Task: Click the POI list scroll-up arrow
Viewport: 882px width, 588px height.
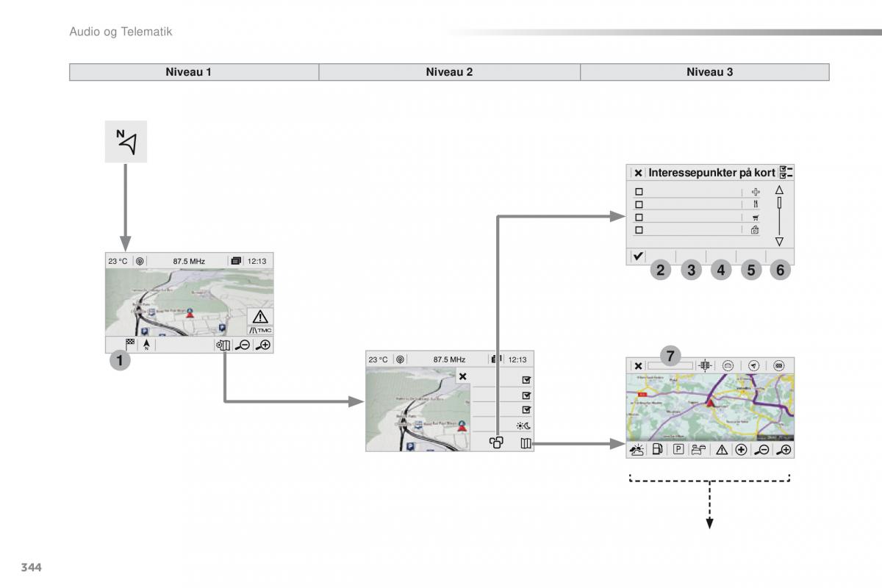Action: click(x=780, y=190)
